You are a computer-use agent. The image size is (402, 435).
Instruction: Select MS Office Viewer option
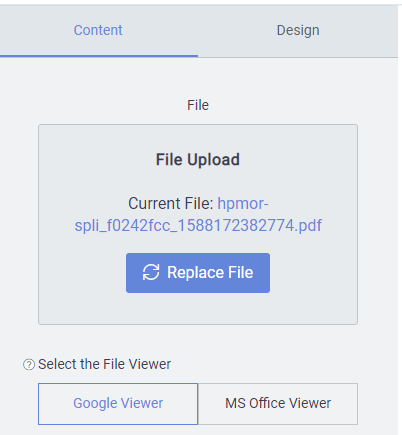(x=278, y=404)
